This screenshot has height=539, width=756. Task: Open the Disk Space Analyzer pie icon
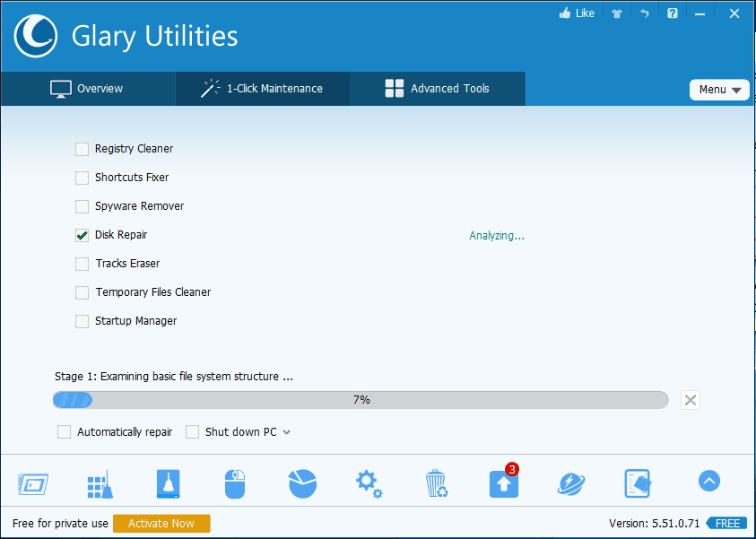(302, 483)
